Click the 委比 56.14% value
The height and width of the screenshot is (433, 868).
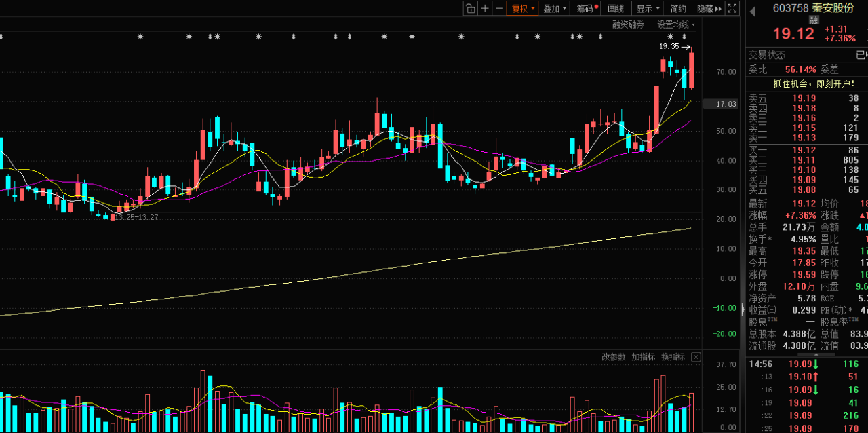pos(801,69)
